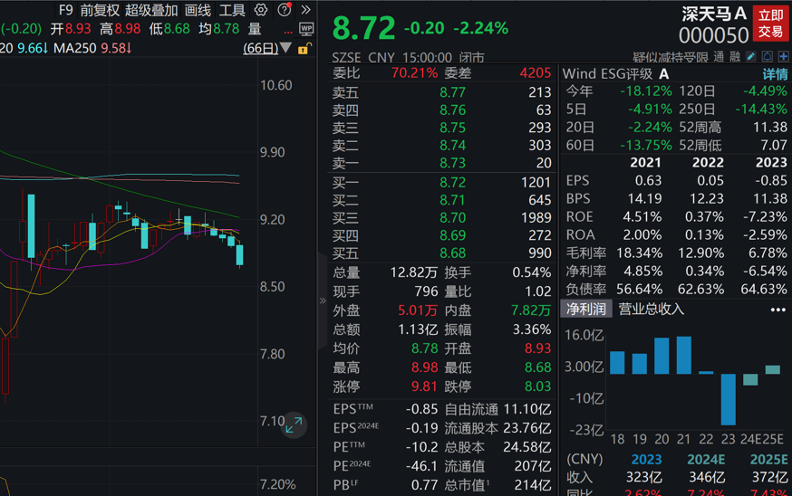Viewport: 792px width, 496px height.
Task: Click stock code 000050
Action: tap(714, 35)
